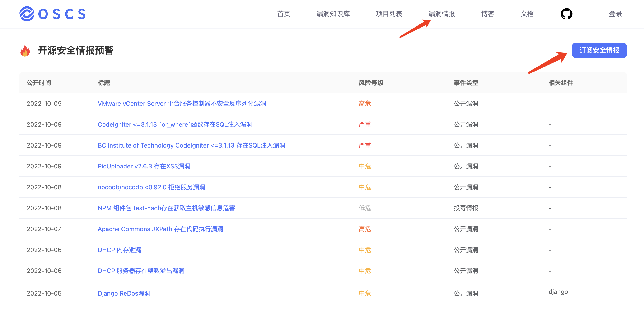Click the 登录 link
Image resolution: width=644 pixels, height=315 pixels.
[615, 14]
